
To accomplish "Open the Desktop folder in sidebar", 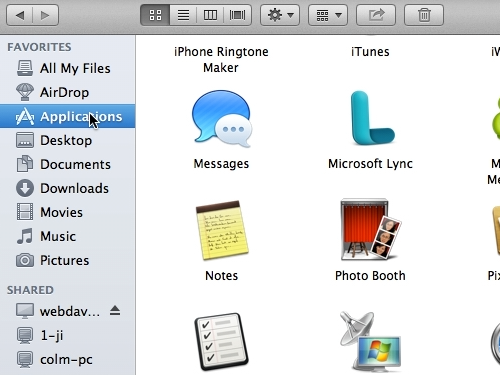I will [68, 140].
